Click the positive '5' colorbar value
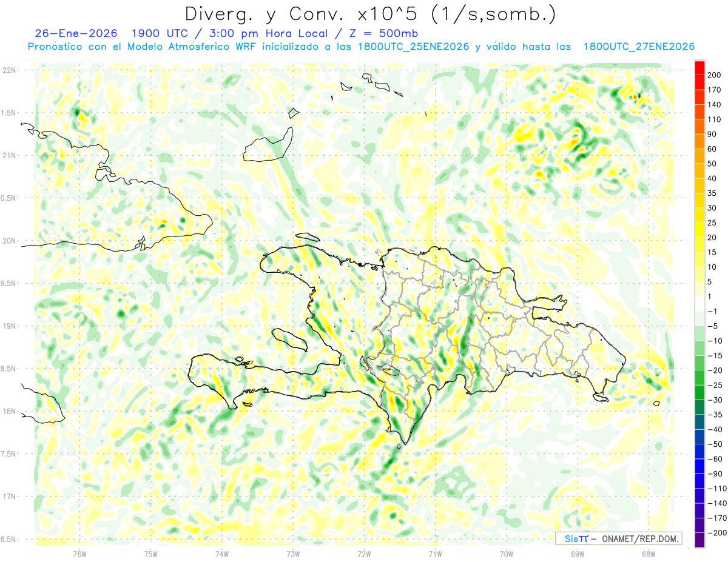 click(x=710, y=281)
